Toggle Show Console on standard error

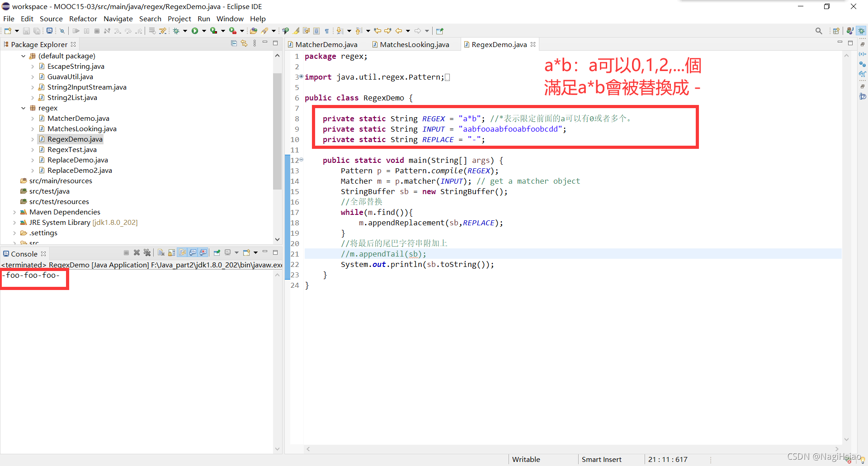tap(203, 252)
